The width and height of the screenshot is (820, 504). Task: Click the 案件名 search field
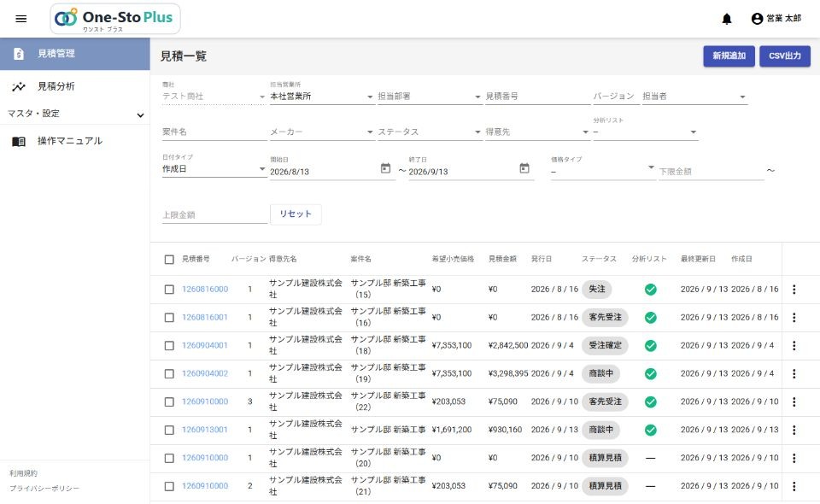point(214,132)
